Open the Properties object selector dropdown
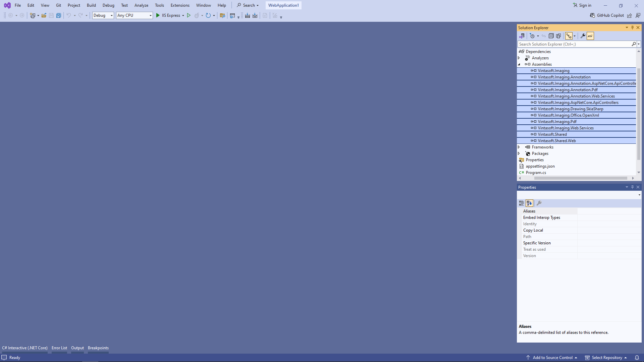Image resolution: width=644 pixels, height=362 pixels. 639,195
